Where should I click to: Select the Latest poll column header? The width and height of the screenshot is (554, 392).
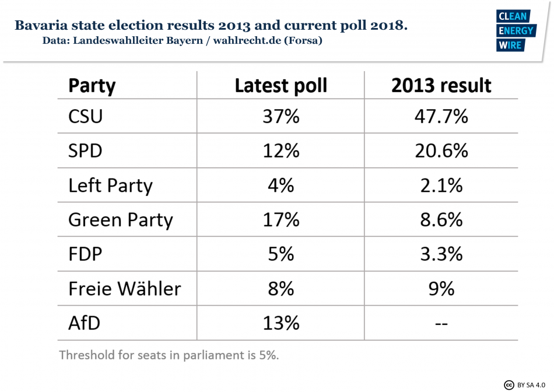tap(280, 86)
